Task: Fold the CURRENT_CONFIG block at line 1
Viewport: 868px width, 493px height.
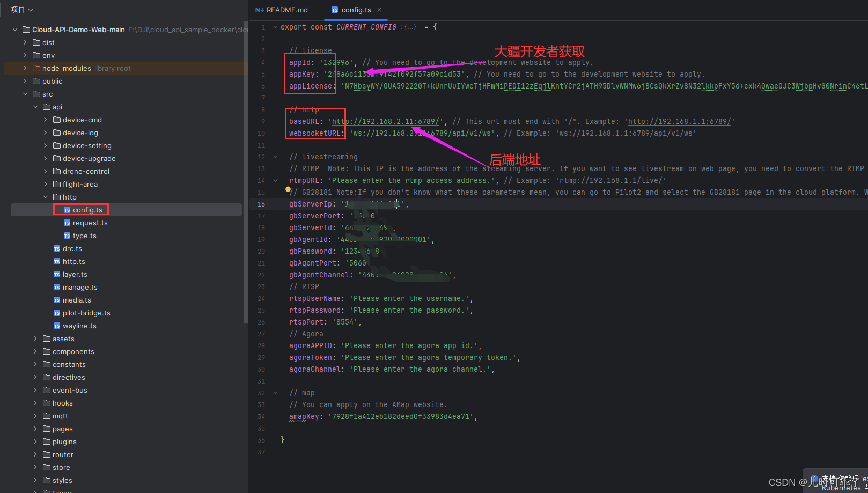Action: coord(275,27)
